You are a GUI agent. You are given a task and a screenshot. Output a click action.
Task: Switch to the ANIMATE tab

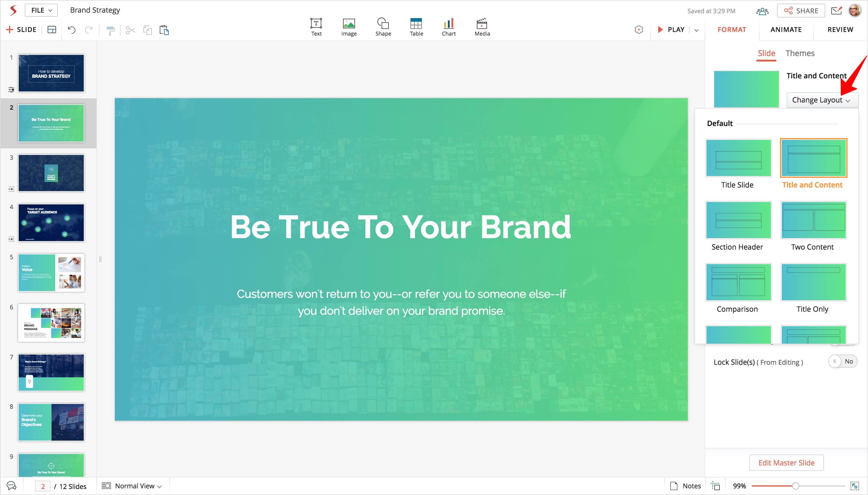(x=786, y=30)
